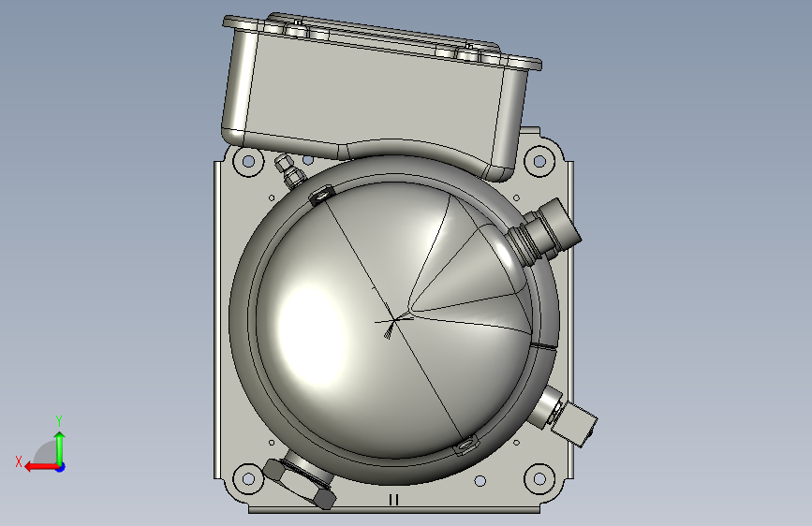Select the small threaded fitting at upper-left of dome
This screenshot has width=812, height=526.
tap(289, 171)
